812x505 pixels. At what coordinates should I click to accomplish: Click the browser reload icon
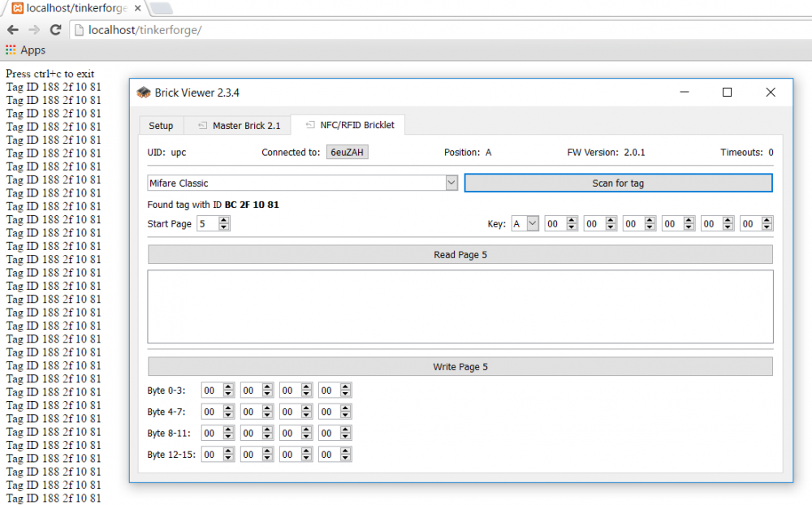[x=55, y=30]
